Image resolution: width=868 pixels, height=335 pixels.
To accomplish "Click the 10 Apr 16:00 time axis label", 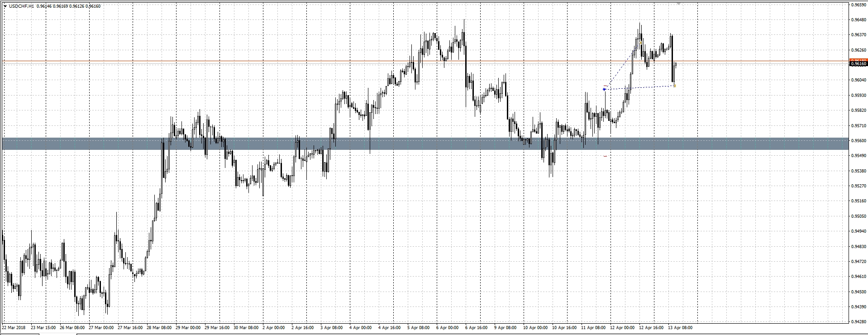I will [565, 327].
